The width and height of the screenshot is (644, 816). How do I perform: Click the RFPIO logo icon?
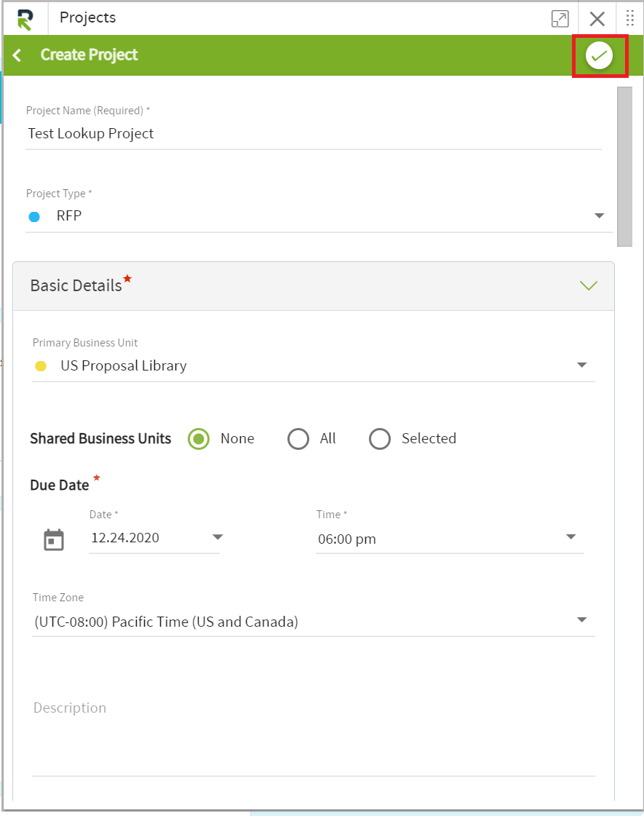coord(25,19)
